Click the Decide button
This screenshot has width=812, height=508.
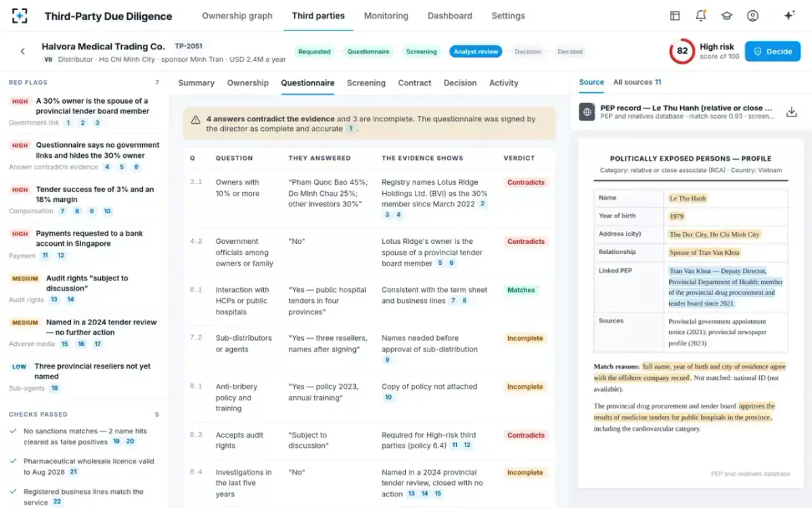(772, 51)
